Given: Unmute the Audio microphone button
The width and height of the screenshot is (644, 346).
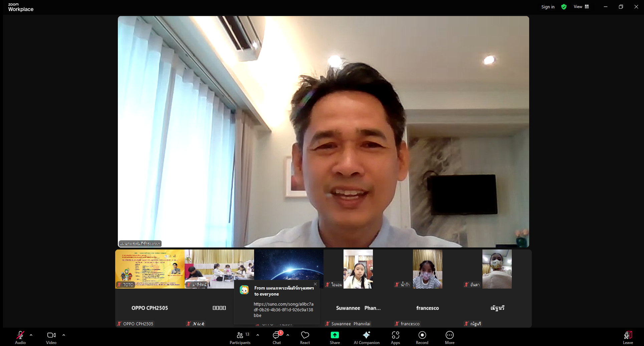Looking at the screenshot, I should click(20, 337).
